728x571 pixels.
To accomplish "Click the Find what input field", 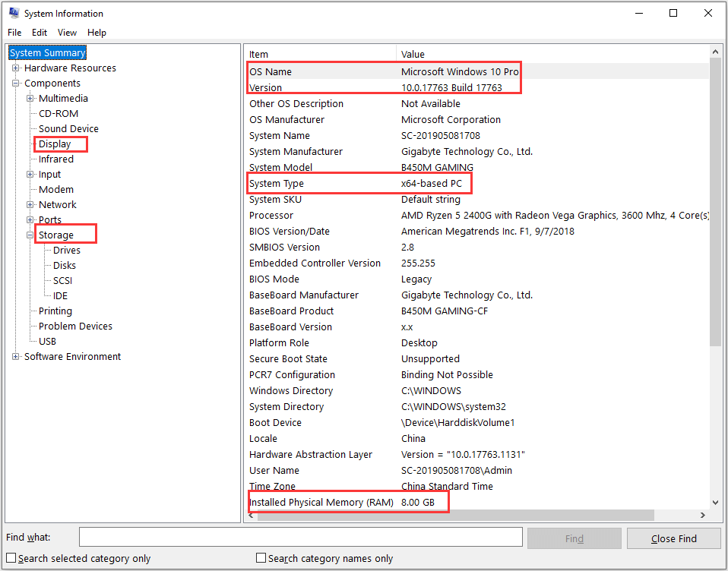I will click(x=300, y=536).
